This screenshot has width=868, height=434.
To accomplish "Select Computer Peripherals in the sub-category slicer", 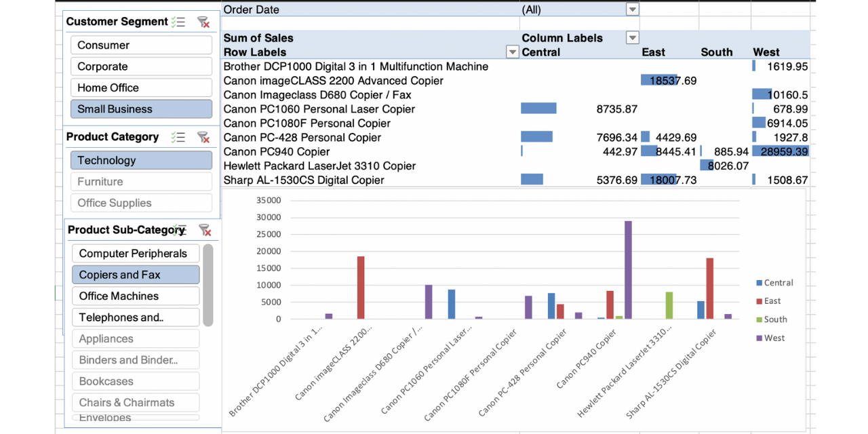I will (x=135, y=253).
